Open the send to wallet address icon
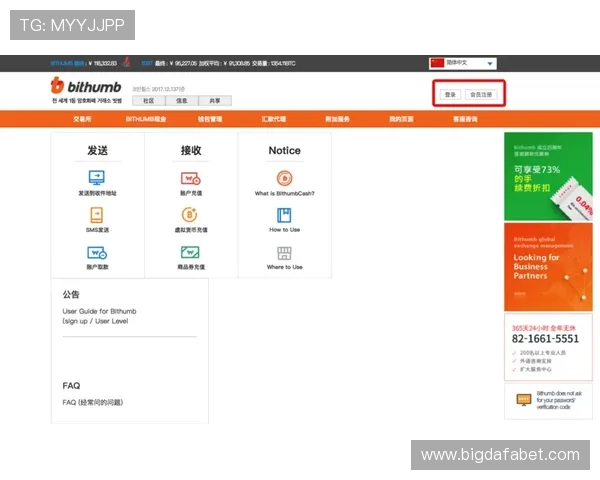Screen dimensions: 600x480 pos(97,178)
